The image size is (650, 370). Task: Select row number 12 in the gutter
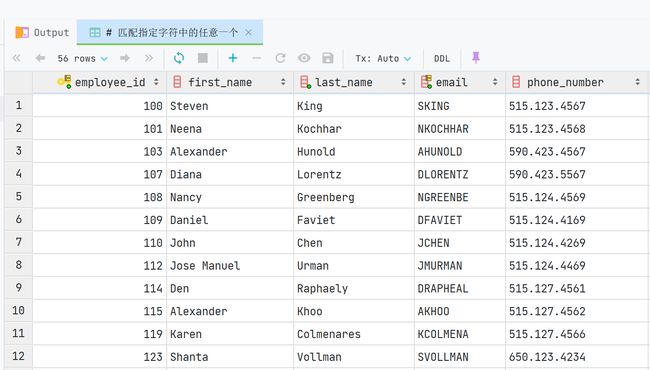[x=19, y=356]
